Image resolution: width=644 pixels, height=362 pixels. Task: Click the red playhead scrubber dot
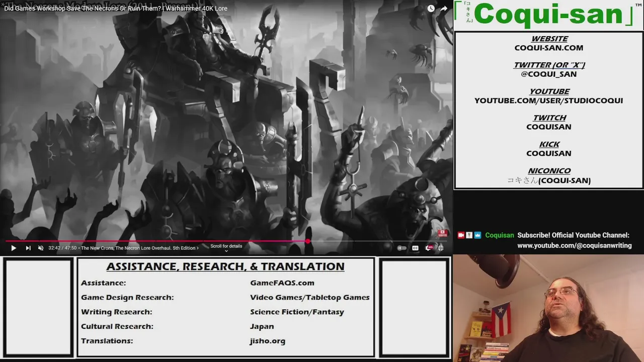pyautogui.click(x=307, y=241)
